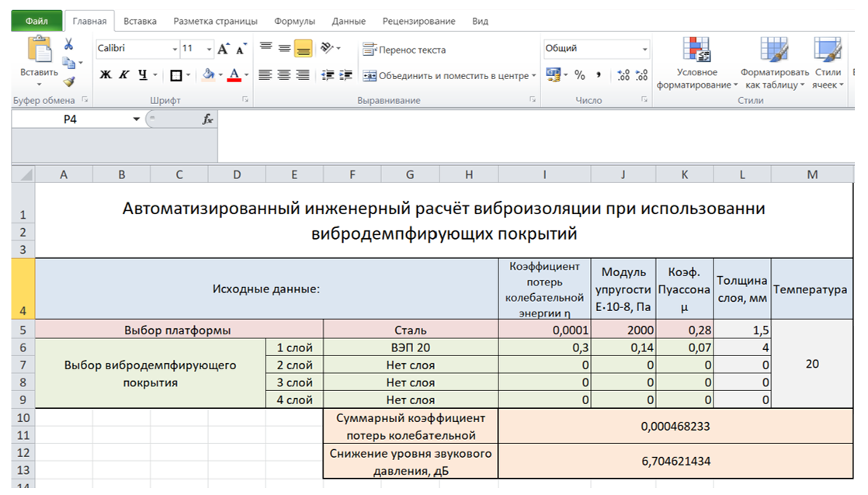Cut selection with the scissors icon
Image resolution: width=868 pixels, height=495 pixels.
click(68, 44)
